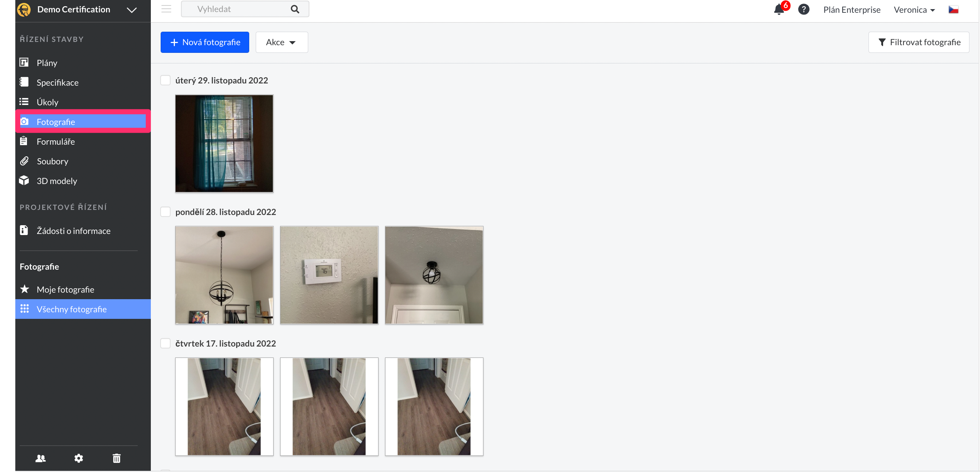The height and width of the screenshot is (473, 980).
Task: Go to Plány in the sidebar
Action: coord(47,63)
